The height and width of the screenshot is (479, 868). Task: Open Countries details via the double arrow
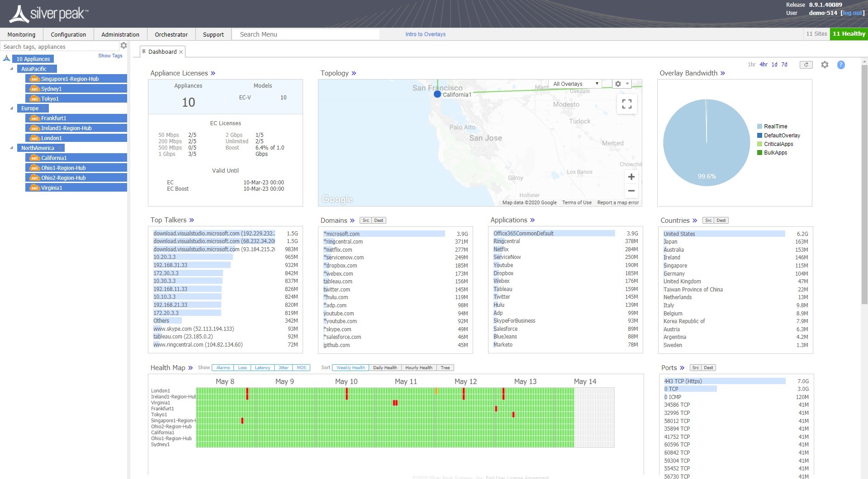[695, 221]
